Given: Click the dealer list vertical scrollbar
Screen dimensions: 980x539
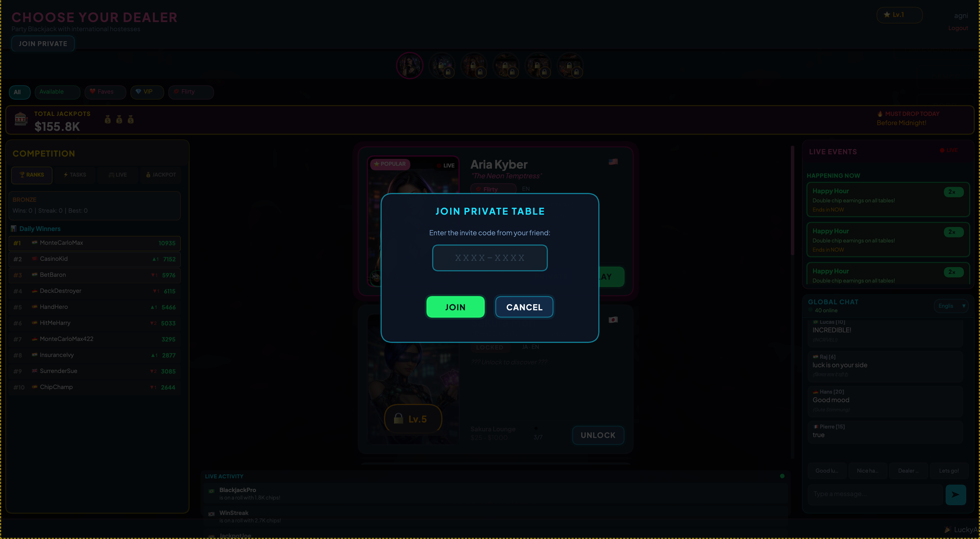Looking at the screenshot, I should [x=792, y=201].
